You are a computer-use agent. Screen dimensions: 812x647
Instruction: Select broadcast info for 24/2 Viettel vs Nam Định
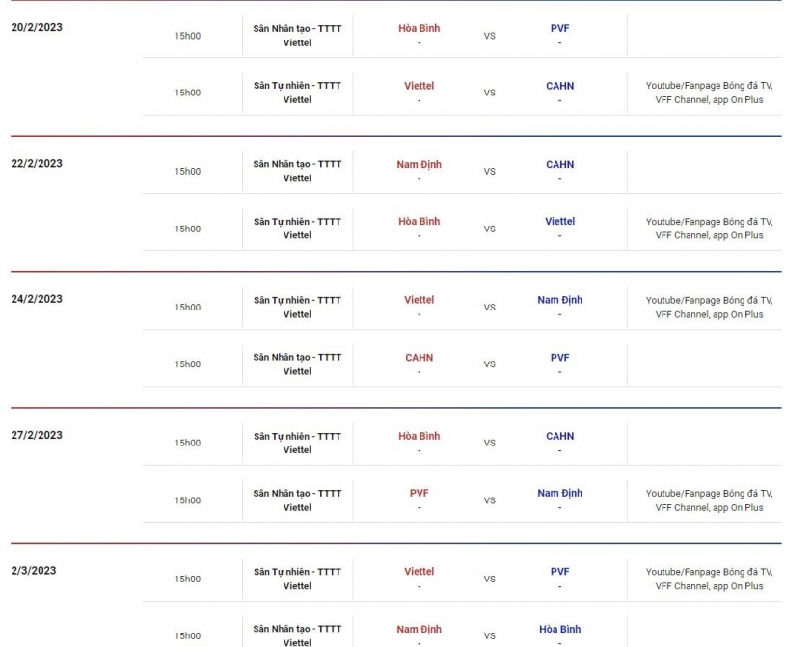click(x=709, y=307)
